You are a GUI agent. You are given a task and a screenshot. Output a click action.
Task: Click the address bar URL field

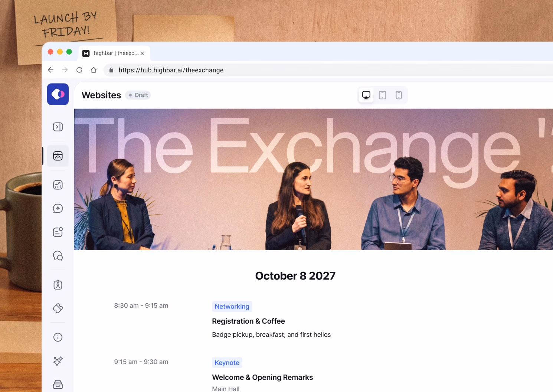click(x=328, y=70)
